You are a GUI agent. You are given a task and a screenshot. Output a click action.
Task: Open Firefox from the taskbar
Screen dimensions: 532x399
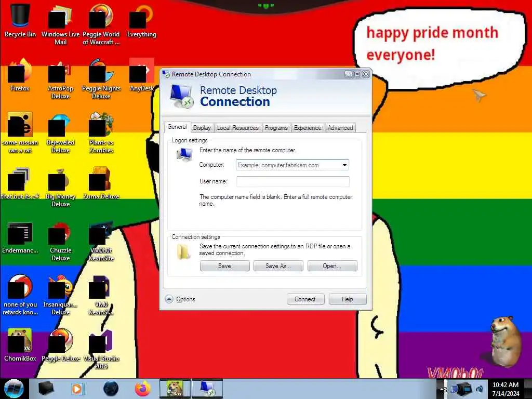pos(143,389)
